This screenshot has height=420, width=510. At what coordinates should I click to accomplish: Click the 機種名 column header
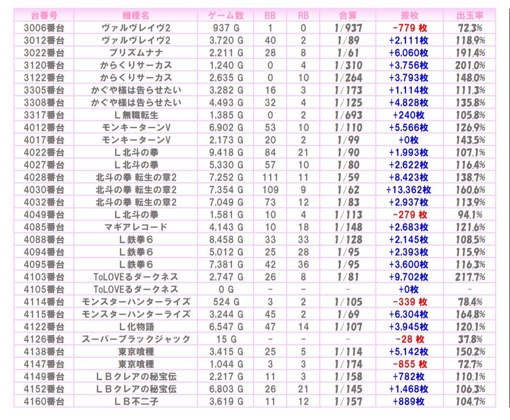[x=136, y=15]
